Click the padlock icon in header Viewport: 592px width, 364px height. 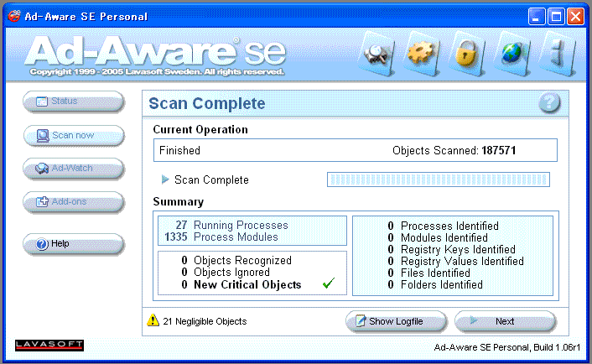pyautogui.click(x=467, y=54)
